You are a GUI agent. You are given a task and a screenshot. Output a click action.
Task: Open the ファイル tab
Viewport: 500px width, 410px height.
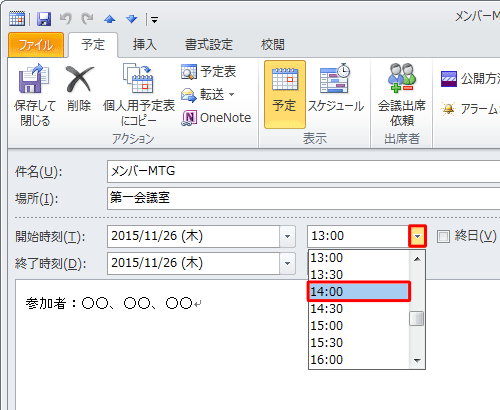pyautogui.click(x=36, y=45)
